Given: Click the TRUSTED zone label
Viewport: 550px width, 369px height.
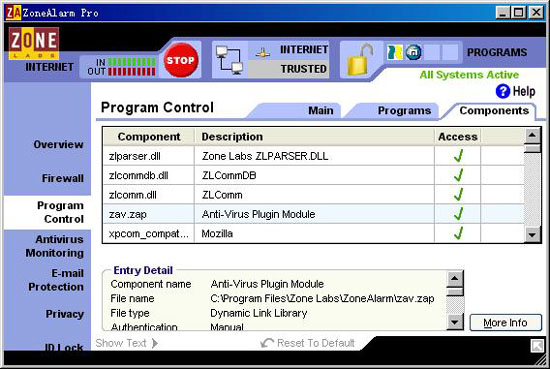Looking at the screenshot, I should tap(303, 69).
